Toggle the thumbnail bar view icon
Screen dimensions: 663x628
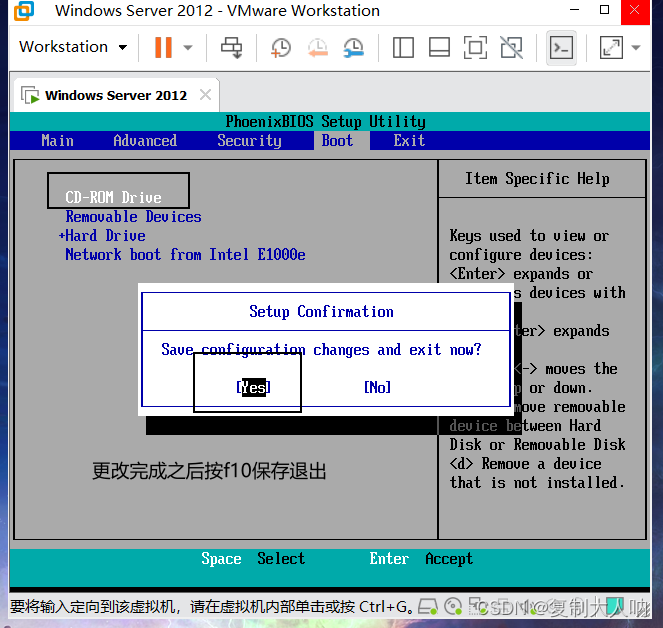(439, 47)
